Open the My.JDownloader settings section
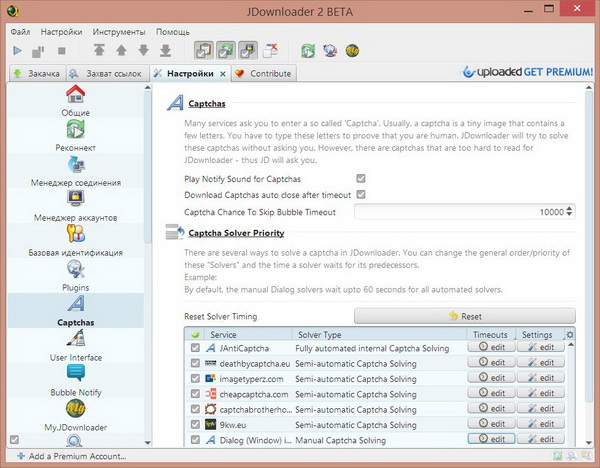Screen dimensions: 600x468 click(x=76, y=411)
